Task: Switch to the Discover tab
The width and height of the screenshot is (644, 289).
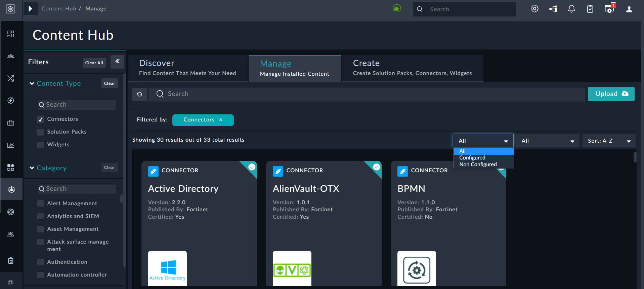Action: click(x=187, y=68)
